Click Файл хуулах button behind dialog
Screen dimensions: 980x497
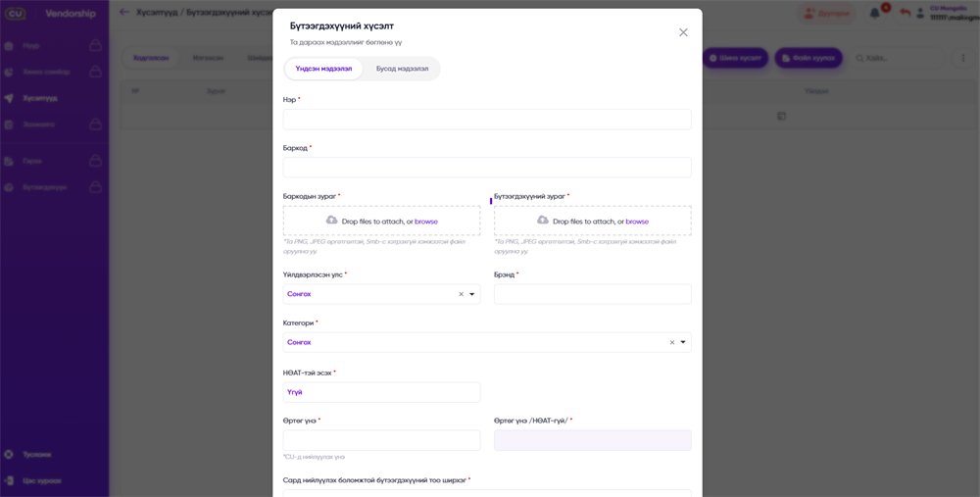[x=808, y=58]
